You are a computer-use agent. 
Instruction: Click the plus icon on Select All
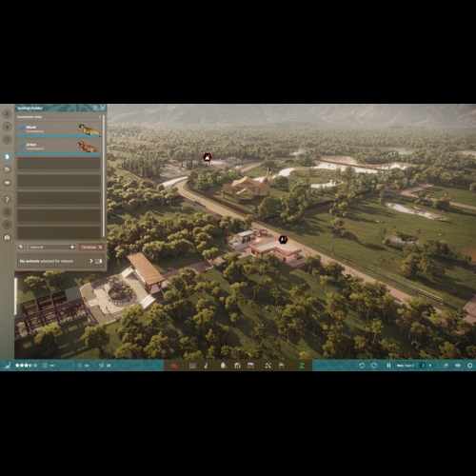pyautogui.click(x=72, y=247)
